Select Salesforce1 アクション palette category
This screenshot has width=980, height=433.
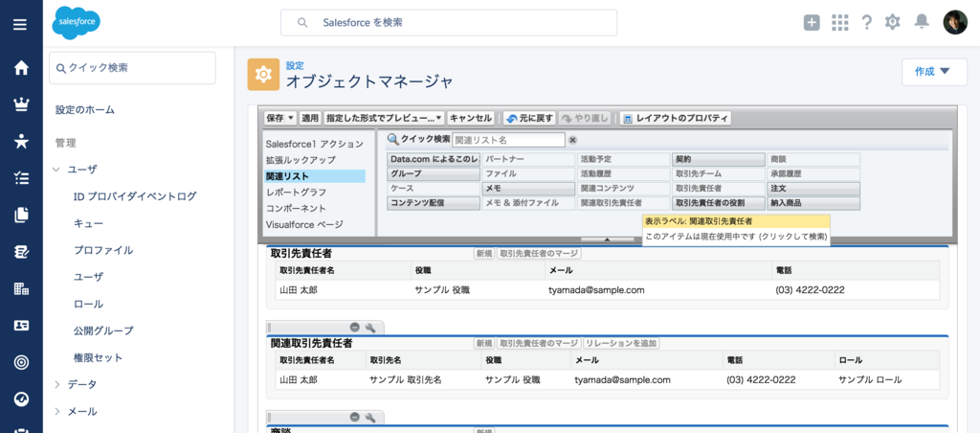click(x=314, y=144)
